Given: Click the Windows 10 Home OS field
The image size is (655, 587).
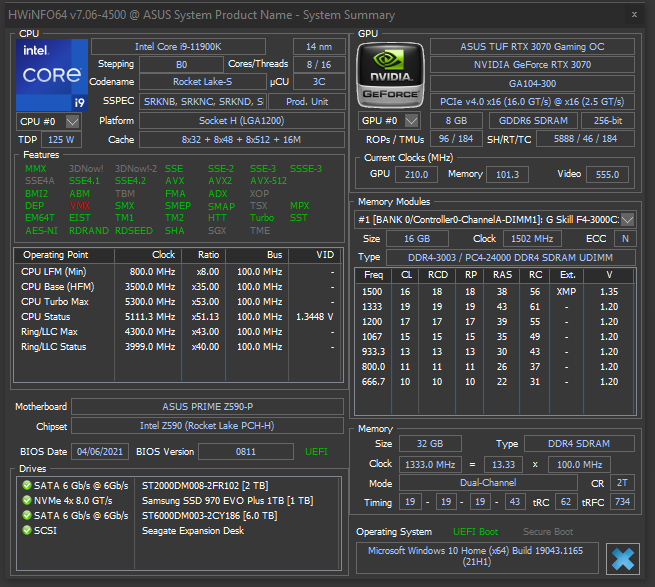Looking at the screenshot, I should (x=477, y=557).
